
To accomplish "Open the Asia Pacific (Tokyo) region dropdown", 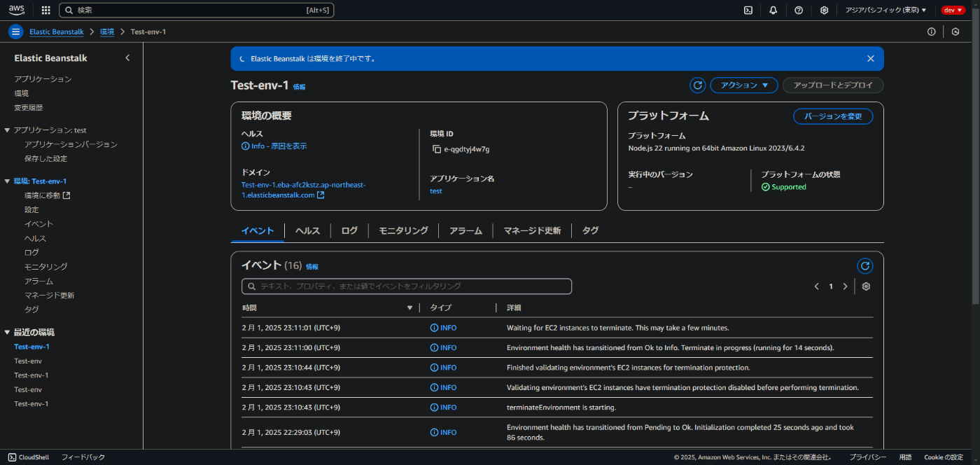I will (885, 10).
